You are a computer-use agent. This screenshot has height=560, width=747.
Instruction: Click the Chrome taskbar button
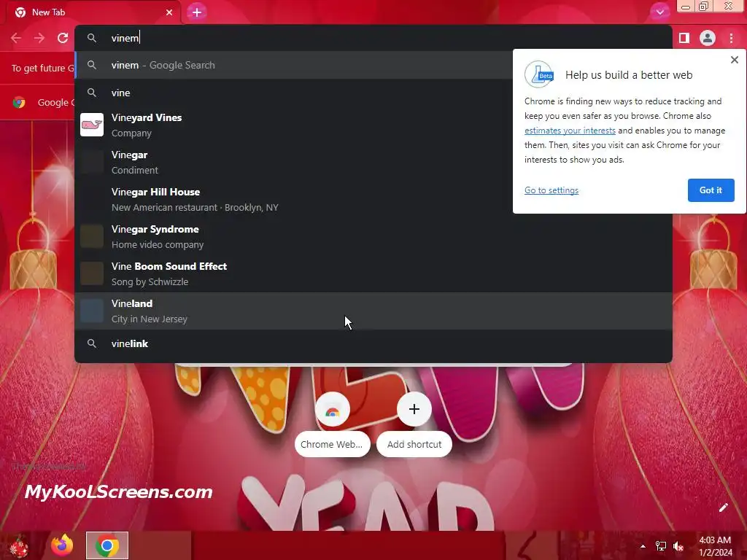coord(107,545)
